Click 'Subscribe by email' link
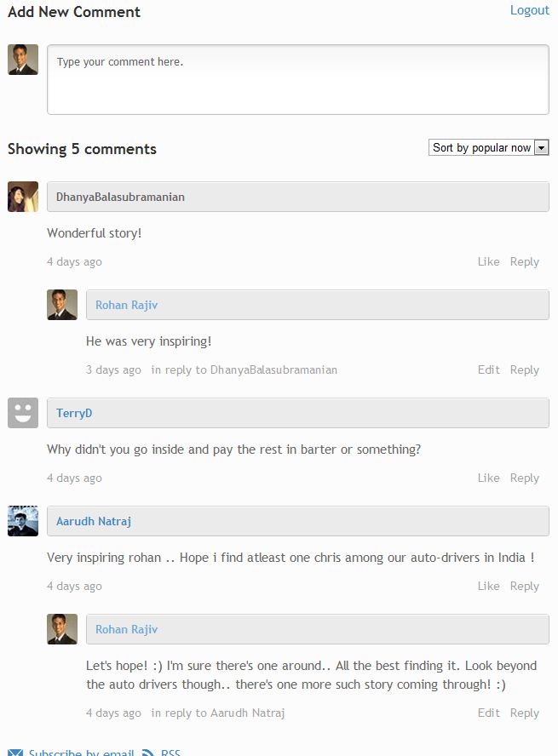This screenshot has height=756, width=558. (81, 753)
